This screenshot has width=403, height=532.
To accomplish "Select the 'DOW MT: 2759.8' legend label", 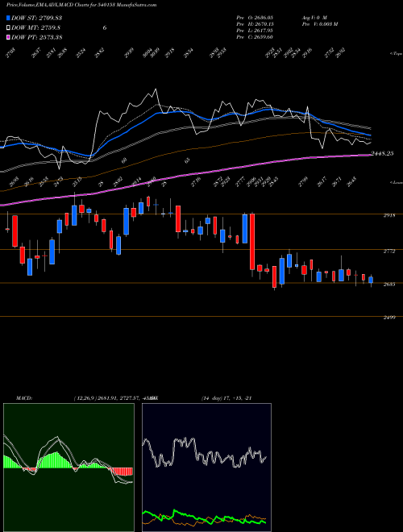I will [36, 28].
